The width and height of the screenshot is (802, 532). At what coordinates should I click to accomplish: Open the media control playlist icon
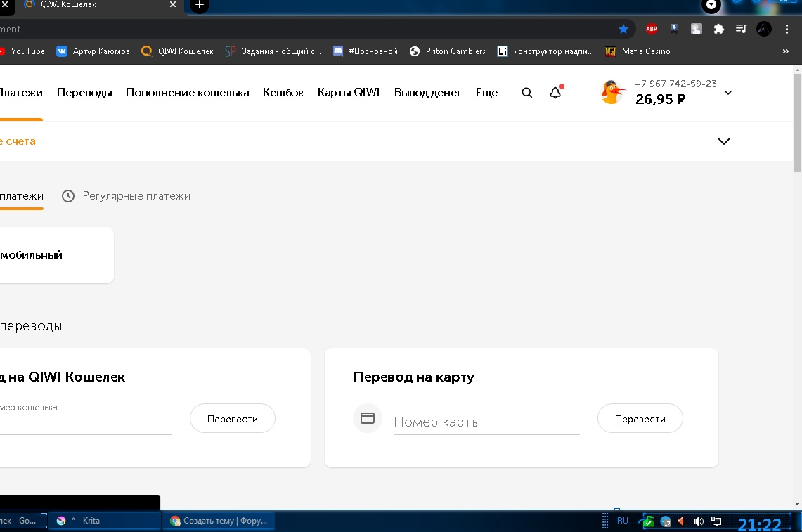click(741, 29)
